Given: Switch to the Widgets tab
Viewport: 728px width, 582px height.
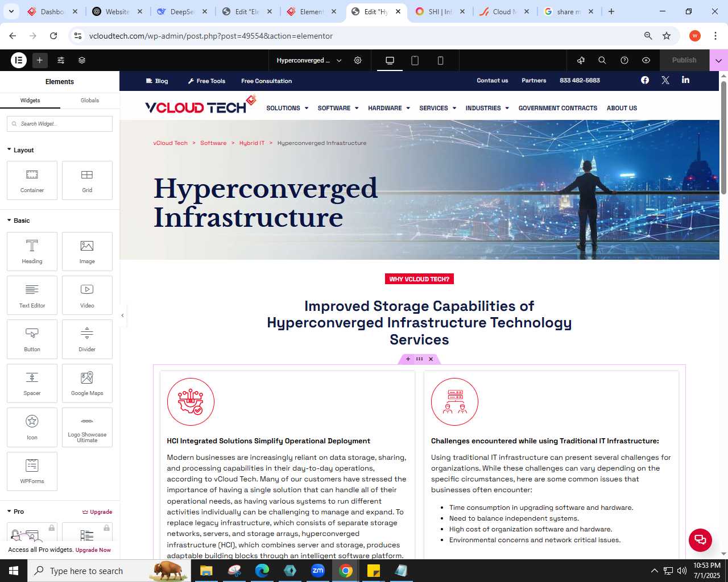Looking at the screenshot, I should (30, 101).
